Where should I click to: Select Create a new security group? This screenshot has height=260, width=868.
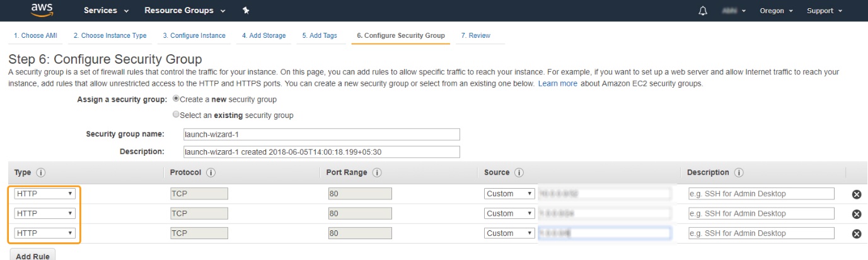click(176, 100)
